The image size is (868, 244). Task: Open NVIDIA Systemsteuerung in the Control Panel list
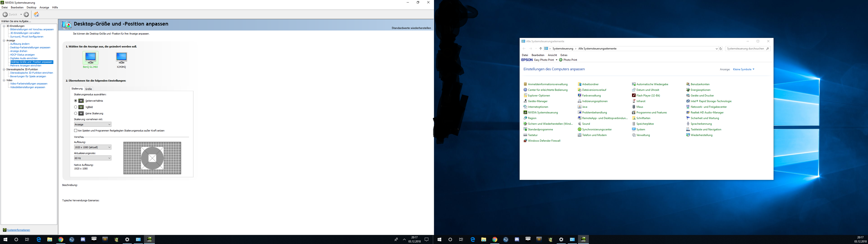click(x=542, y=113)
